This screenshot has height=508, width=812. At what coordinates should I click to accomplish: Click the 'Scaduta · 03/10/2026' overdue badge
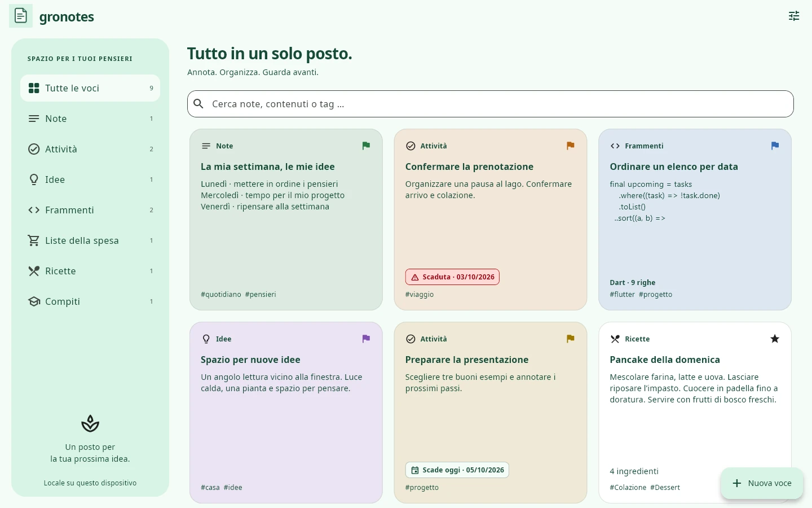tap(452, 277)
